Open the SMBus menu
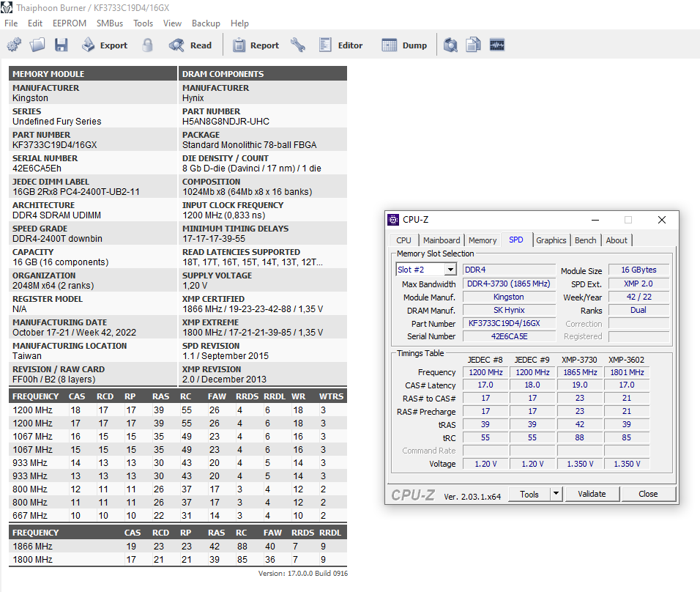Screen dimensions: 700x592 [x=110, y=23]
